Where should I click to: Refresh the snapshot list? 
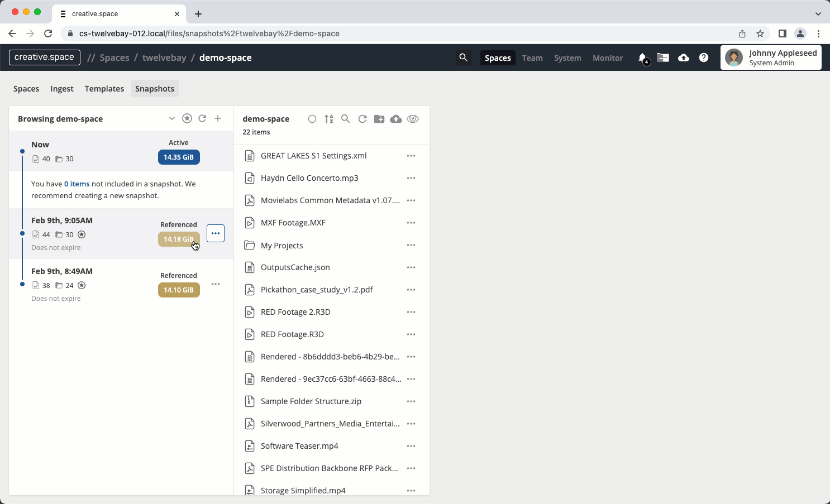(x=202, y=118)
